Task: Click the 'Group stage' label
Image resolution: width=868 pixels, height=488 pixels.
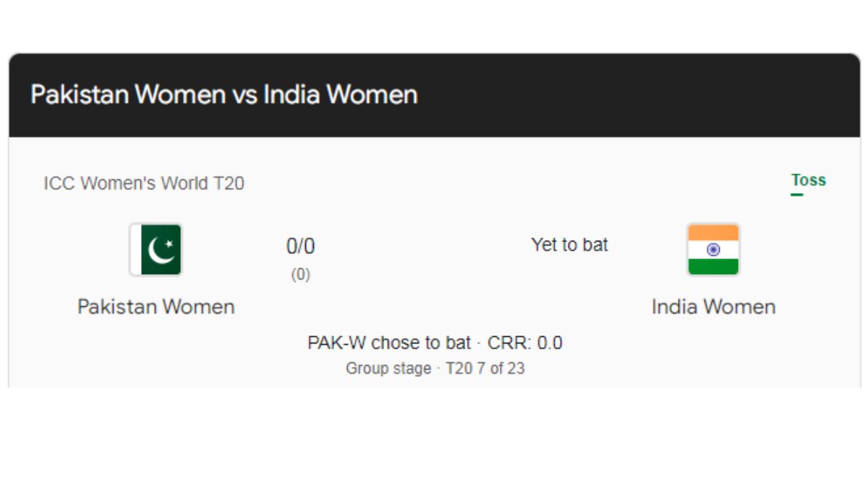Action: (x=388, y=368)
